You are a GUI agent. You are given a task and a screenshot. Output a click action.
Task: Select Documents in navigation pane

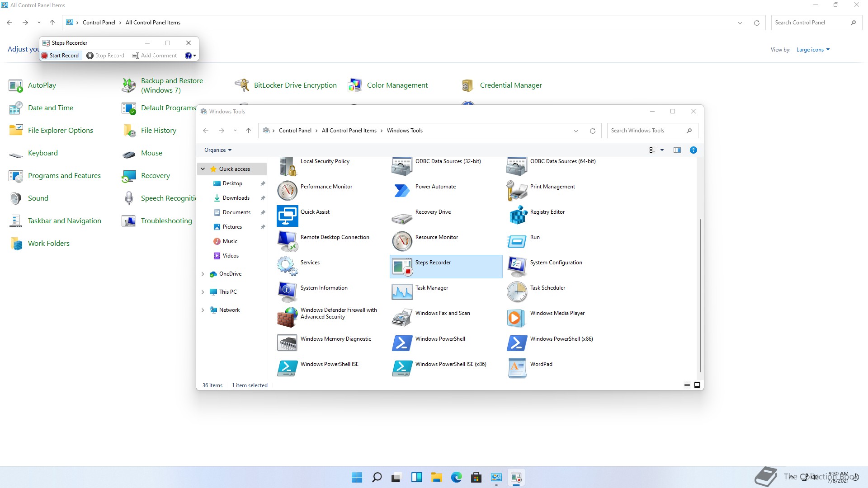click(236, 212)
